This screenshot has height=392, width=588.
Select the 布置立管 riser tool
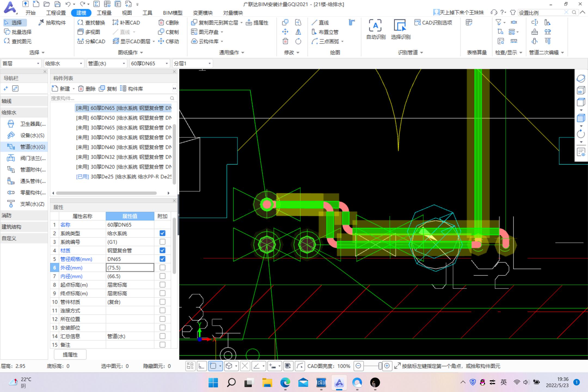[x=325, y=32]
